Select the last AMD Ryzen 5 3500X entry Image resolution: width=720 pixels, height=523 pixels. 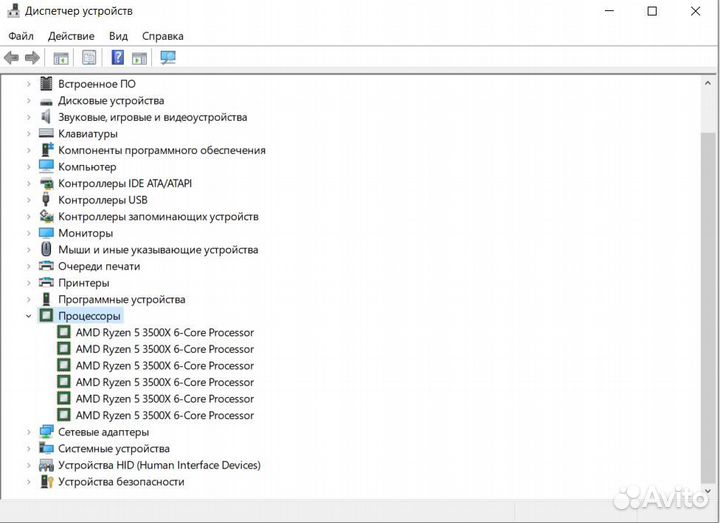point(164,415)
